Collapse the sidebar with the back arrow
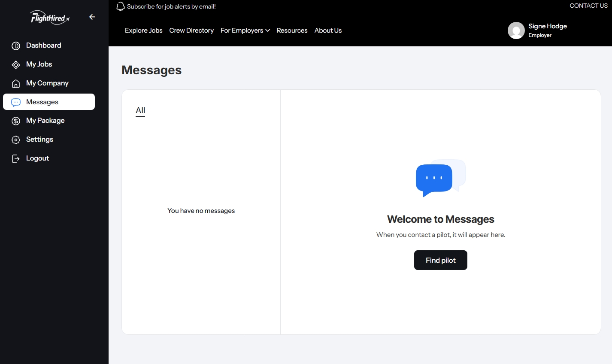Viewport: 612px width, 364px height. pyautogui.click(x=92, y=17)
